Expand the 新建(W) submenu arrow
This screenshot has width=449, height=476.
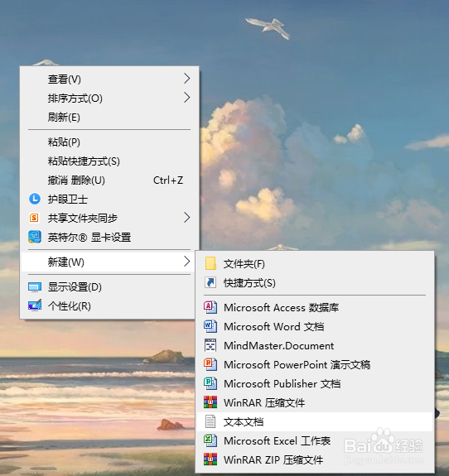pyautogui.click(x=187, y=262)
